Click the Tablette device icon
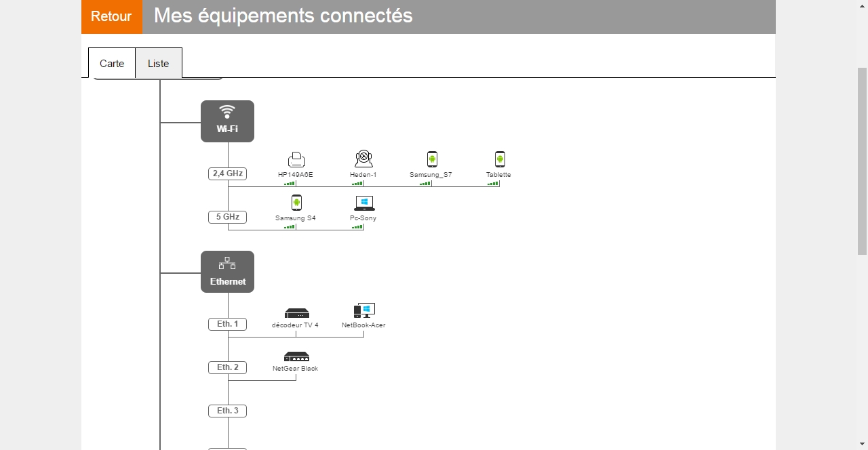The image size is (868, 450). coord(499,159)
